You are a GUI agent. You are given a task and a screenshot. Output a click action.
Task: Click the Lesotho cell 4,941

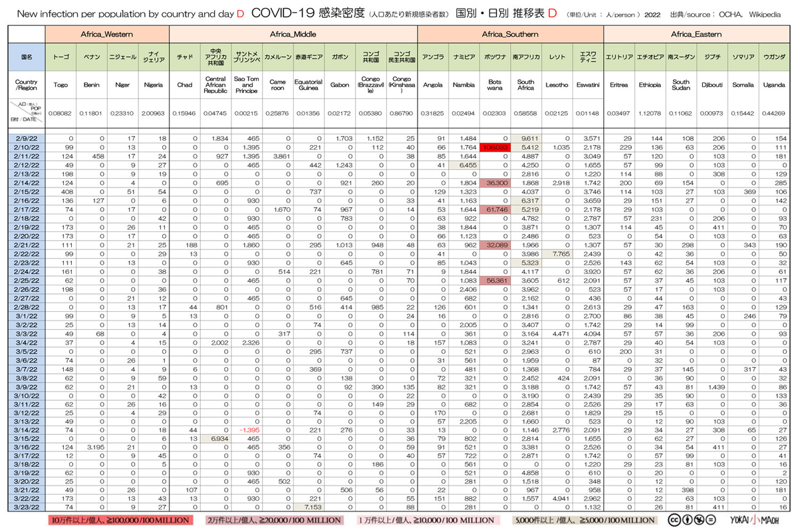point(556,499)
